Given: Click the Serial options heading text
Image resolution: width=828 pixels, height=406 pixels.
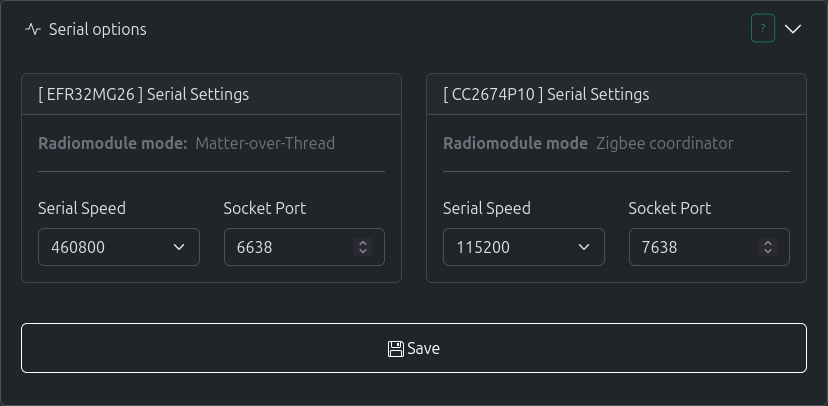Looking at the screenshot, I should [x=97, y=29].
